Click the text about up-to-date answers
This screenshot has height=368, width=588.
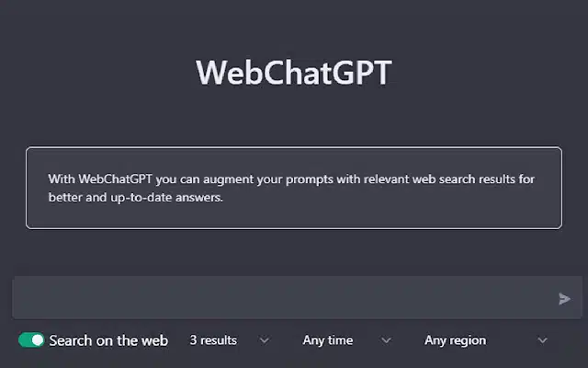coord(136,197)
